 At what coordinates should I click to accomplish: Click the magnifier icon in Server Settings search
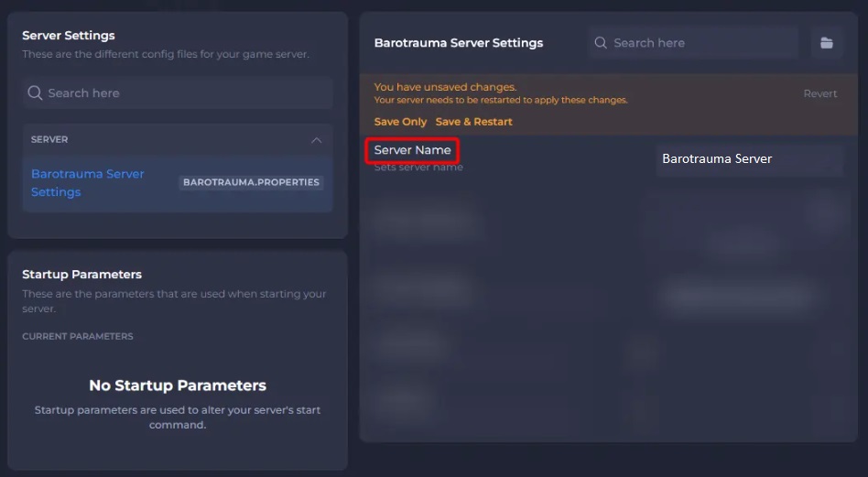[35, 93]
